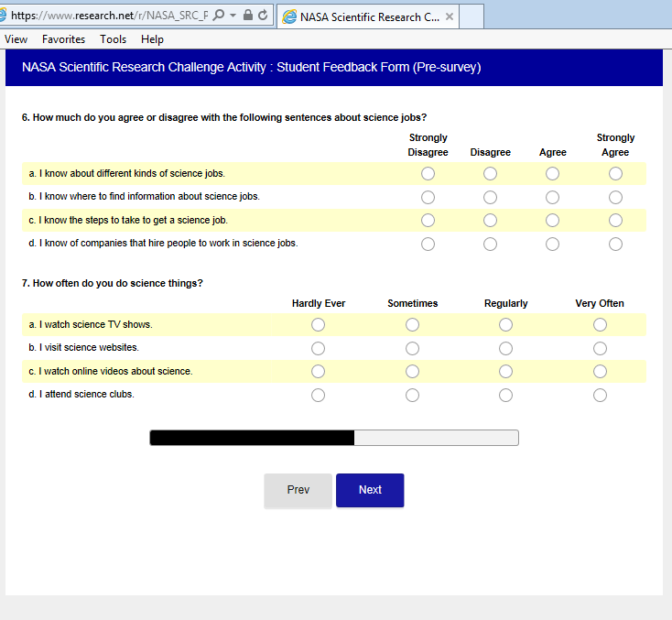Click the new blank tab button
This screenshot has width=672, height=620.
(471, 16)
